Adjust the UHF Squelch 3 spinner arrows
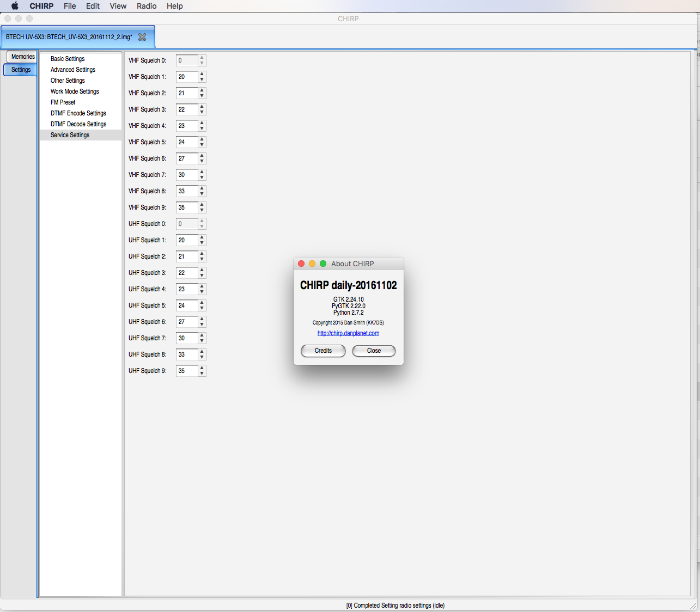Viewport: 700px width, 612px height. pos(202,273)
